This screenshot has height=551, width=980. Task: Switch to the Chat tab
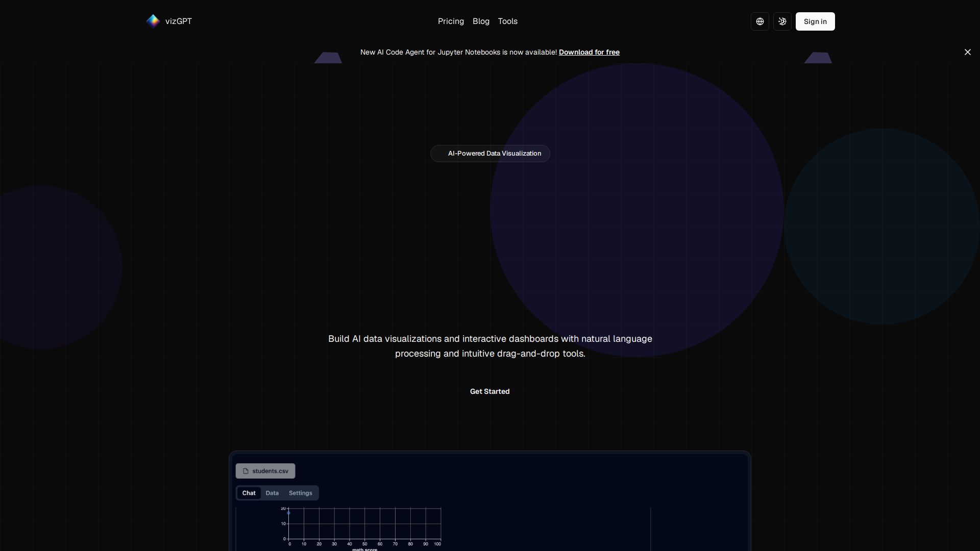tap(249, 493)
